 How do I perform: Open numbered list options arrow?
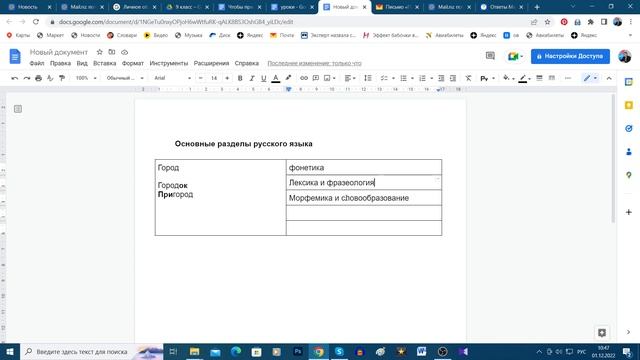pos(431,78)
